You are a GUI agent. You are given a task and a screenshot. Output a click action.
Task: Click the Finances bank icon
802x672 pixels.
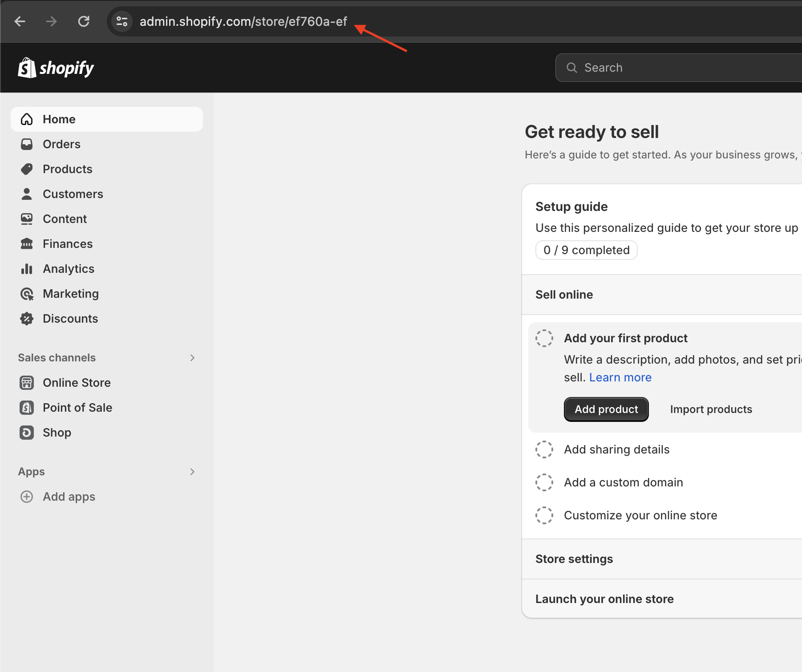pos(27,244)
